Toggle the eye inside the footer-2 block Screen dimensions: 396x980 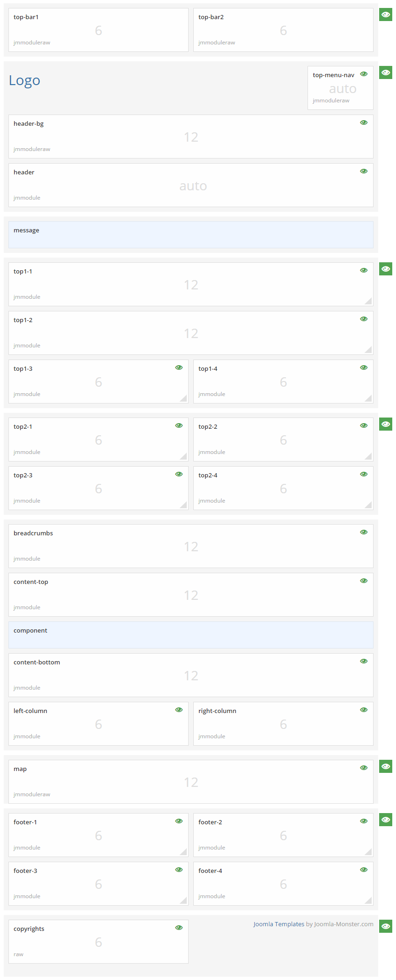click(364, 821)
